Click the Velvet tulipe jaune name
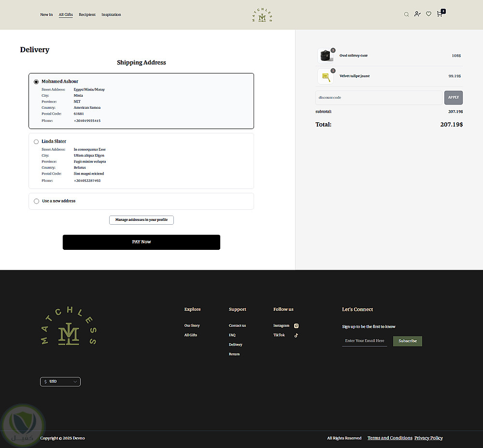Screen dimensions: 483x448 coord(355,76)
